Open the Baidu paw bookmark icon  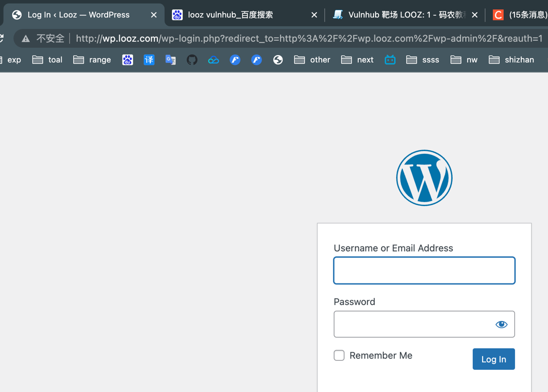click(x=128, y=60)
